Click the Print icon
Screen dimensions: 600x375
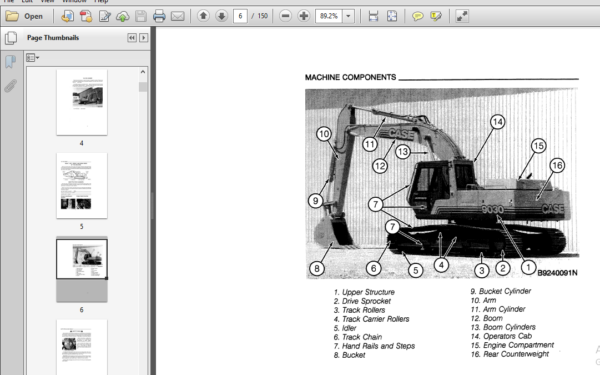(x=159, y=16)
